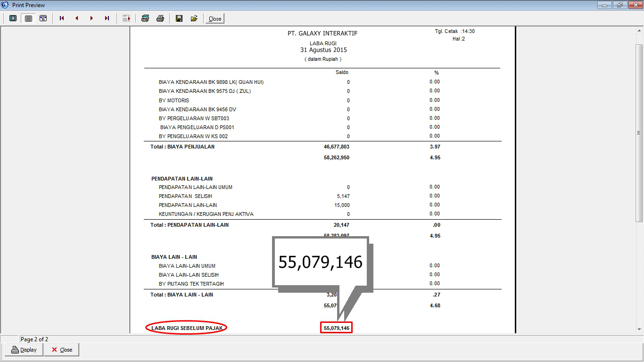
Task: Load a report with folder icon
Action: 194,18
